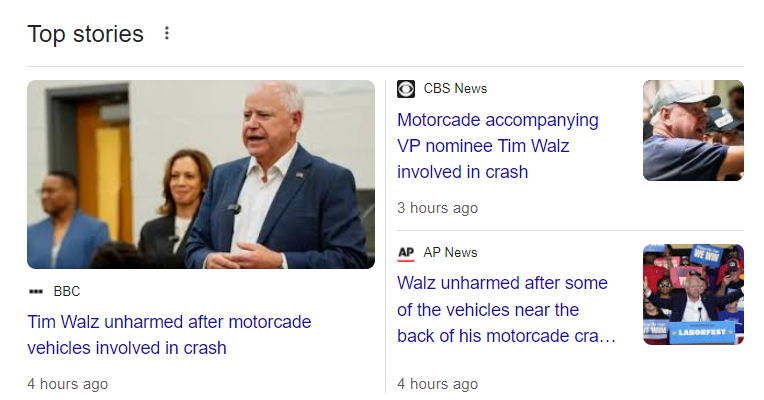Open CBS headline about motorcade crash
The height and width of the screenshot is (400, 764).
coord(497,146)
